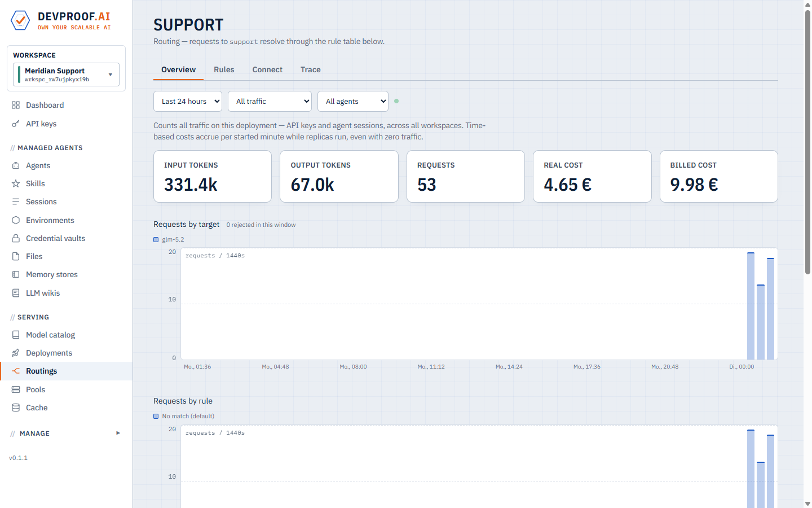Image resolution: width=812 pixels, height=508 pixels.
Task: Click the 'Di., 00:00' axis label
Action: point(742,366)
